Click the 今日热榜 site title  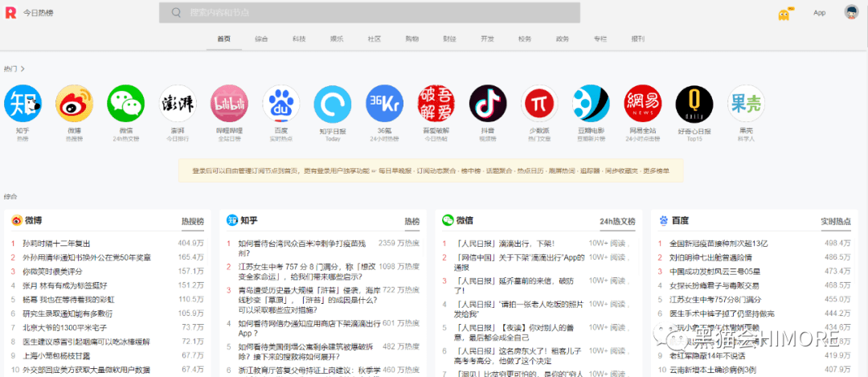39,13
